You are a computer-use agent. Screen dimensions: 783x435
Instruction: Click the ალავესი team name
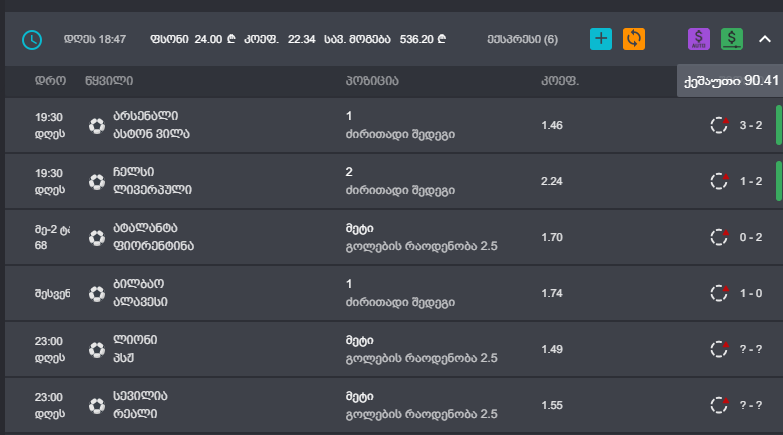tap(140, 302)
